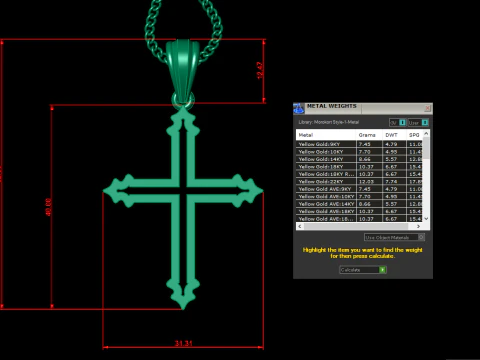Click the DWT column header
480x360 pixels.
coord(395,135)
